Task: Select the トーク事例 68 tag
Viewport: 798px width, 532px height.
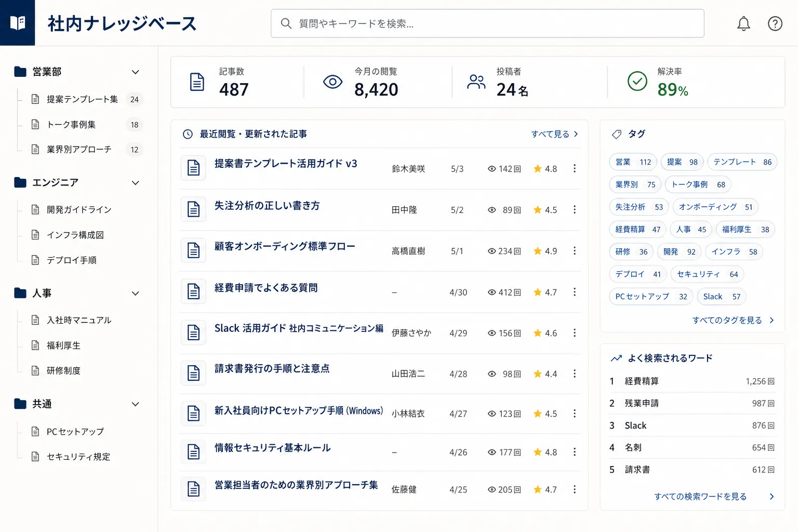Action: tap(698, 184)
